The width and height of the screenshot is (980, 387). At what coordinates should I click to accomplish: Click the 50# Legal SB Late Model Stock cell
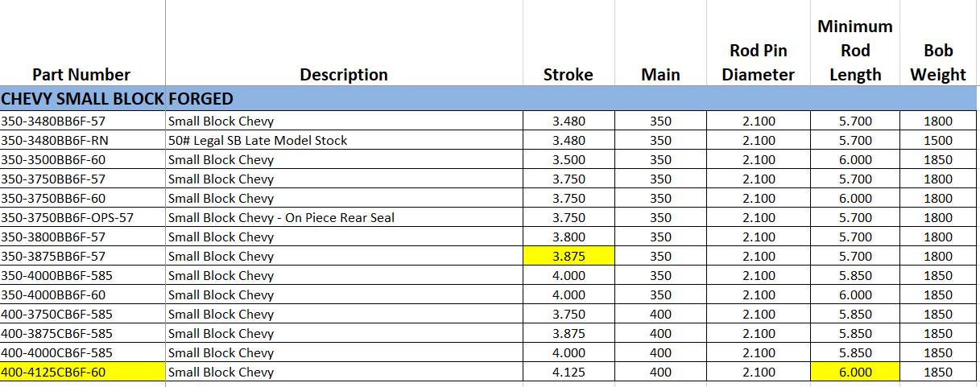pos(258,141)
